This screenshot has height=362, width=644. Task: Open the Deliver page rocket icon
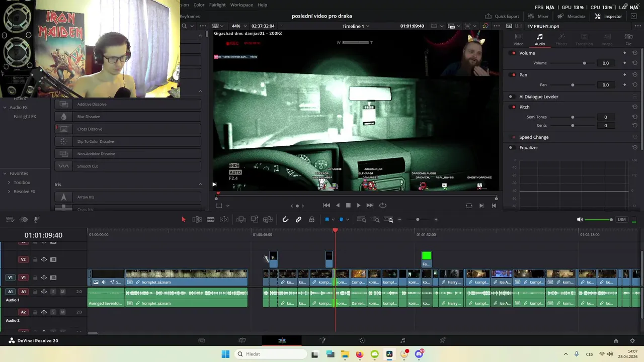(443, 340)
